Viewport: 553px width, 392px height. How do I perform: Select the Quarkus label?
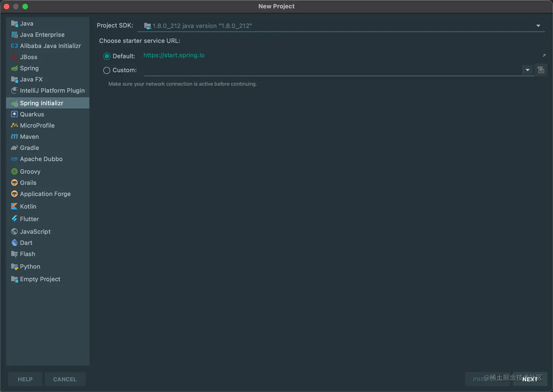tap(32, 114)
